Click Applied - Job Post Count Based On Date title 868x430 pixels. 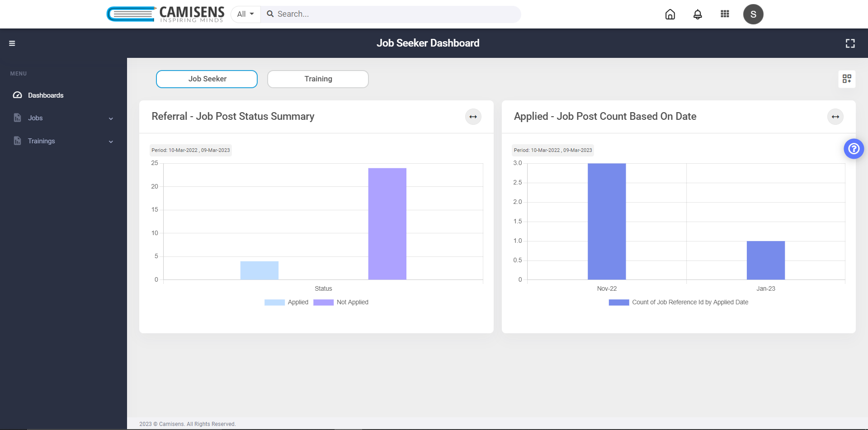point(605,116)
